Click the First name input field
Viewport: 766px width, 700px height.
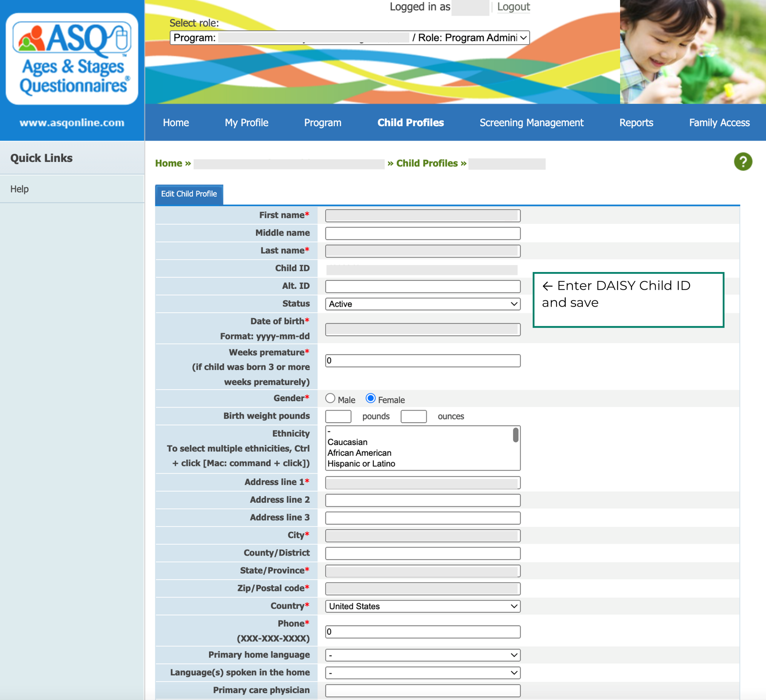point(423,216)
